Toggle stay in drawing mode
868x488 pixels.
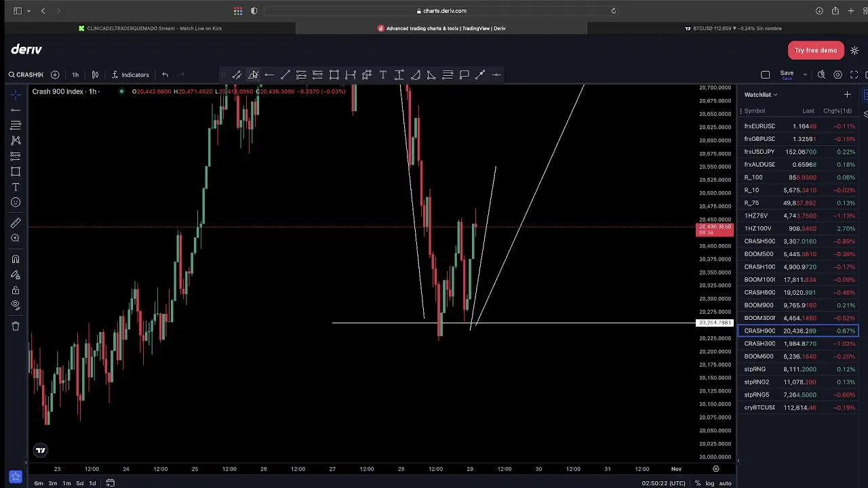[16, 274]
